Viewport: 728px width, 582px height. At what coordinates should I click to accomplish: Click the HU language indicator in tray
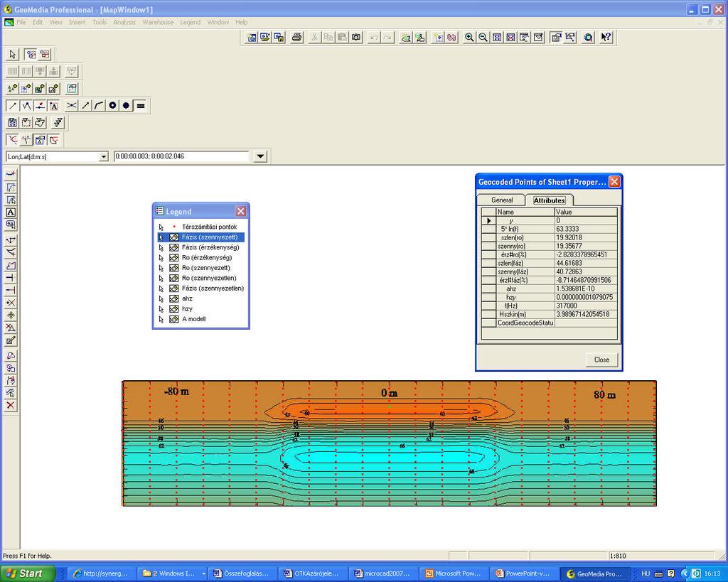(x=646, y=573)
